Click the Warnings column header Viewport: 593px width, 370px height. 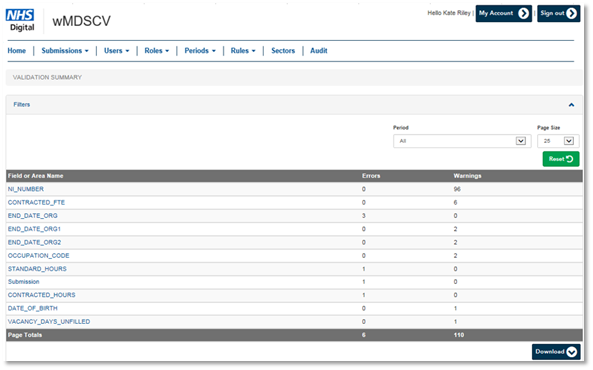click(467, 176)
